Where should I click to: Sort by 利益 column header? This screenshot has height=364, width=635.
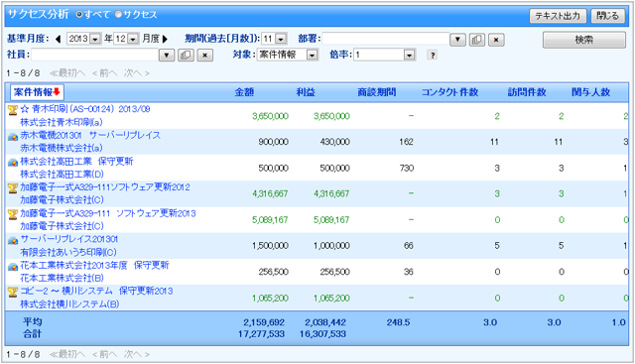click(306, 92)
